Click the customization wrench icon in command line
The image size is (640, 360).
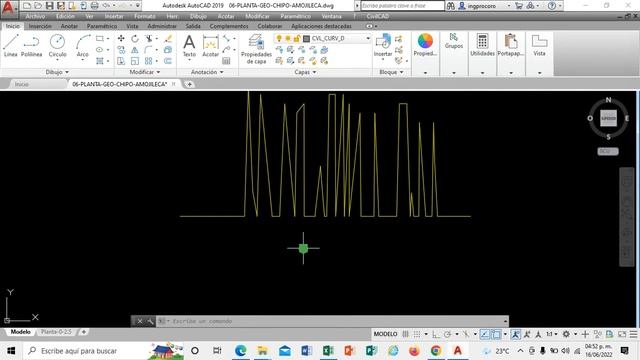(x=150, y=321)
